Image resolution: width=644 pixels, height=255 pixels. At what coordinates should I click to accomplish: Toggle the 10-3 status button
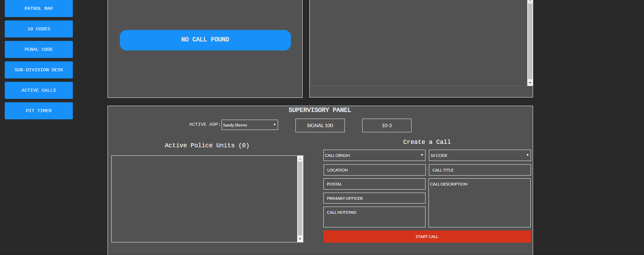(387, 125)
